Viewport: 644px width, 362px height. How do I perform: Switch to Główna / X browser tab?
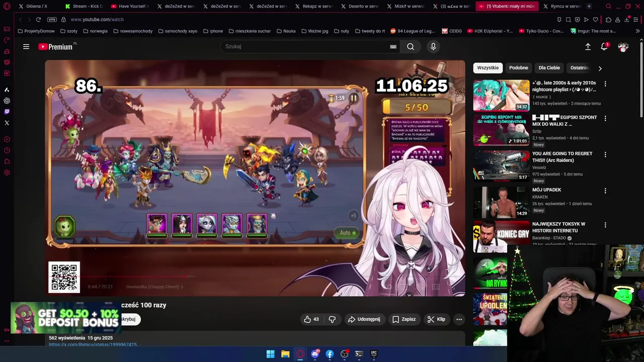(x=36, y=7)
